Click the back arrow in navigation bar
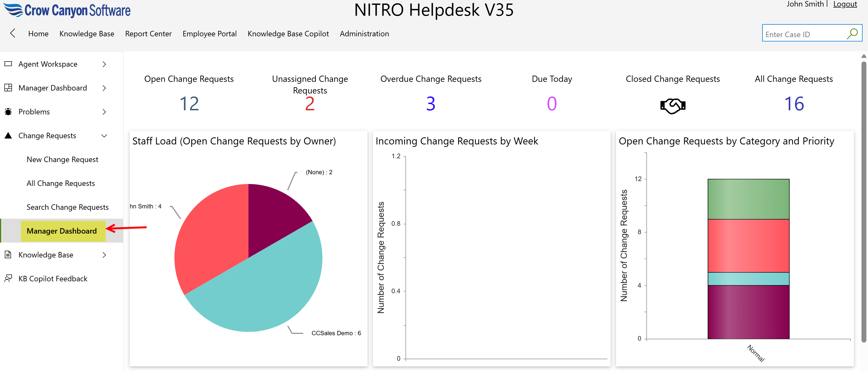Viewport: 868px width, 371px height. tap(13, 33)
